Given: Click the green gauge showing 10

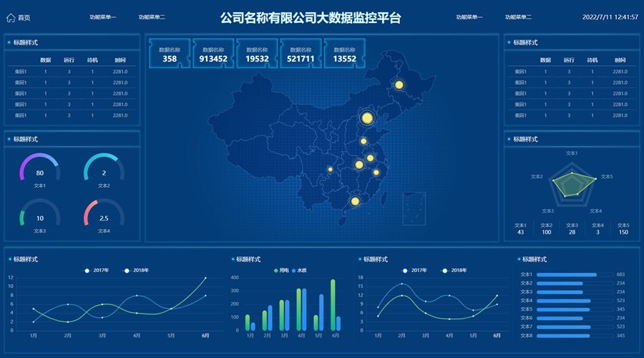Looking at the screenshot, I should tap(39, 217).
